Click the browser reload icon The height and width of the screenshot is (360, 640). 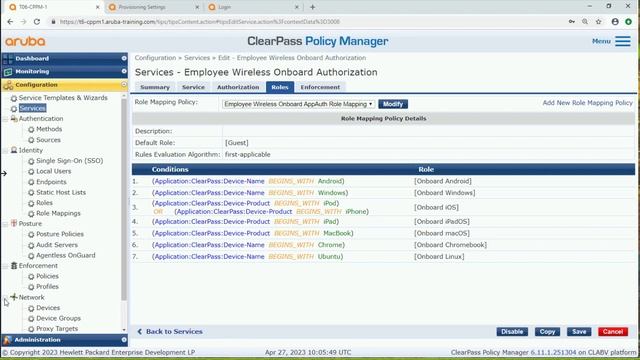tap(37, 22)
